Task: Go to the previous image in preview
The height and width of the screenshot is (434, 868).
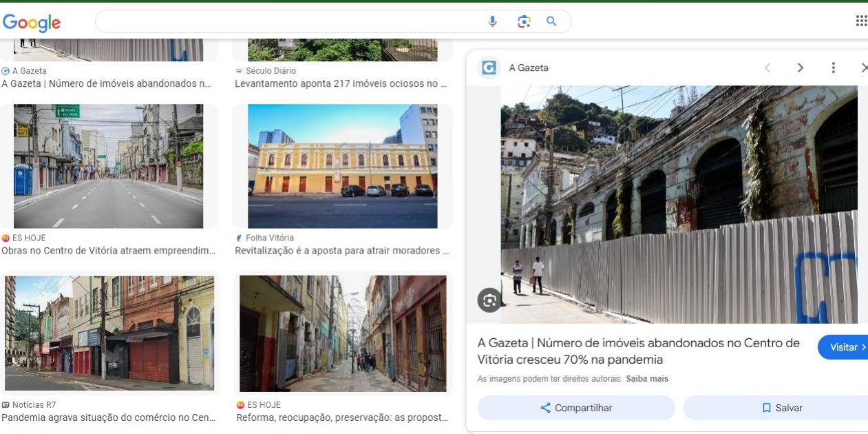Action: tap(768, 68)
